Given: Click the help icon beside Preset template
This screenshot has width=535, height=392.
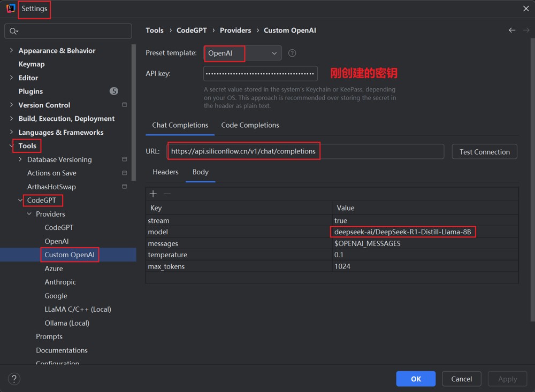Looking at the screenshot, I should tap(292, 53).
